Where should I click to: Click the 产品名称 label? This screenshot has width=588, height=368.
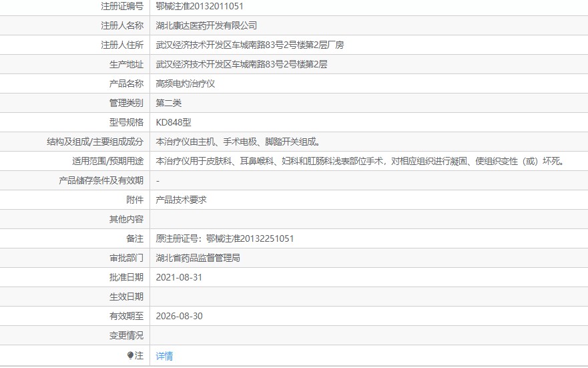[x=126, y=83]
